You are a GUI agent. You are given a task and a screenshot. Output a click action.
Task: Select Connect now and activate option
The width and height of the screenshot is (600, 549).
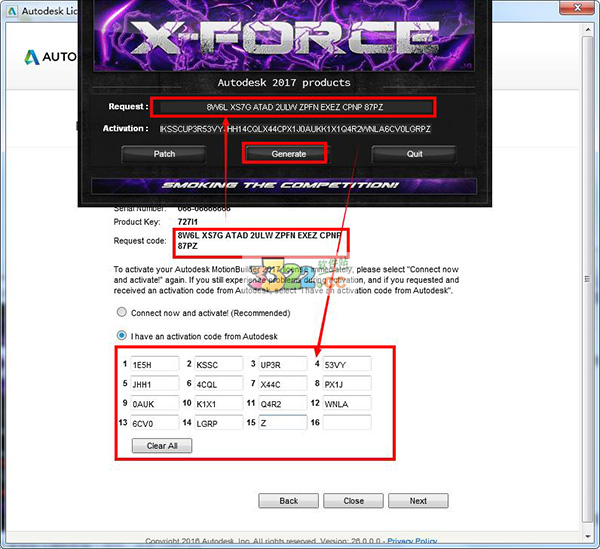[122, 312]
